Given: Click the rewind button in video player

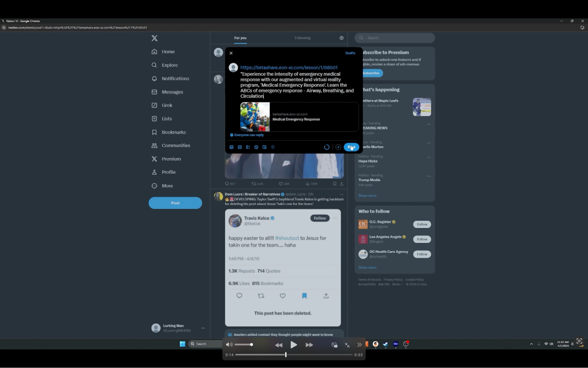Looking at the screenshot, I should pos(279,345).
